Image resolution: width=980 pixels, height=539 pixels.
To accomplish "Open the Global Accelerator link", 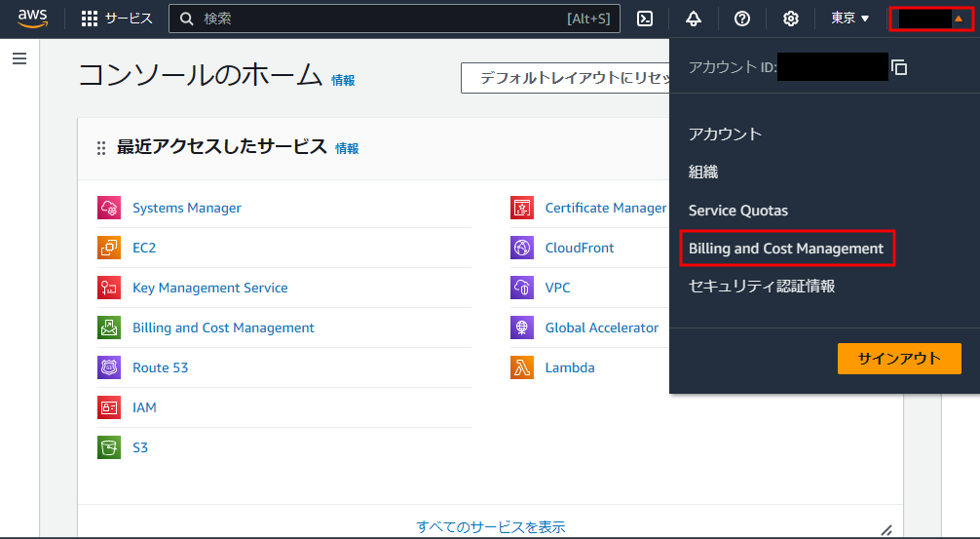I will [x=602, y=327].
